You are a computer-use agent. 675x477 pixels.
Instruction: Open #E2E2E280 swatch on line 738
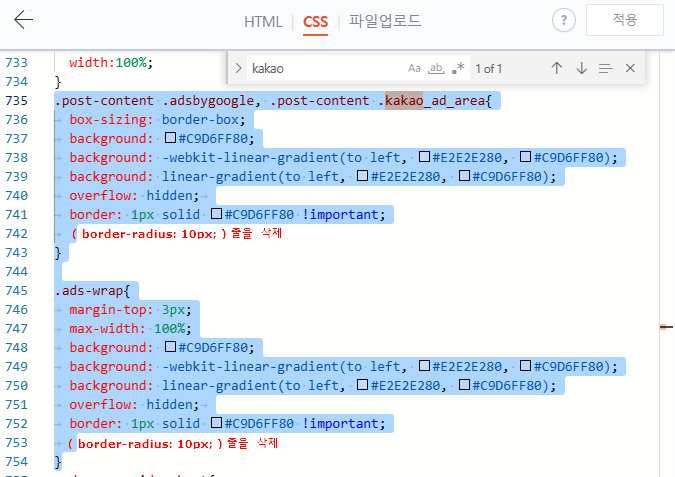pos(424,157)
